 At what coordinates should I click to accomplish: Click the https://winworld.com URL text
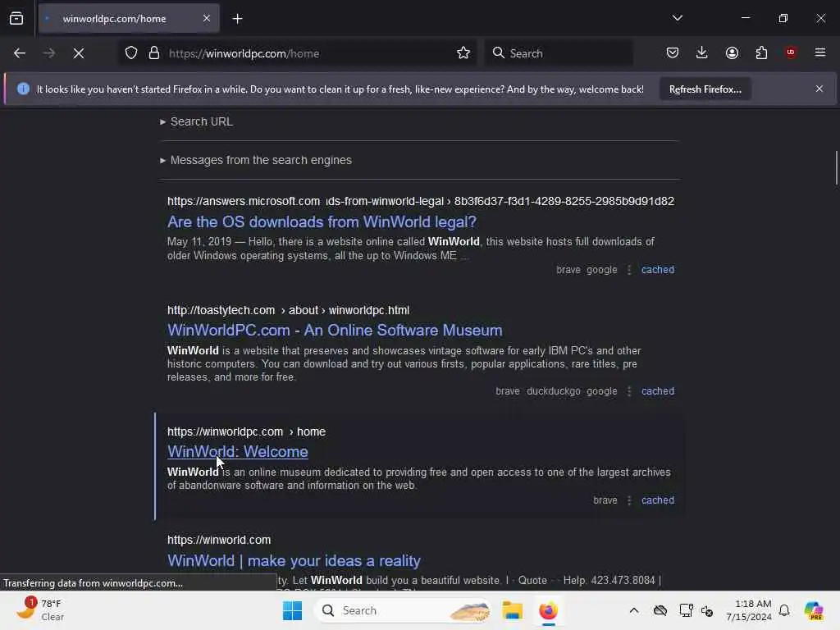click(218, 540)
